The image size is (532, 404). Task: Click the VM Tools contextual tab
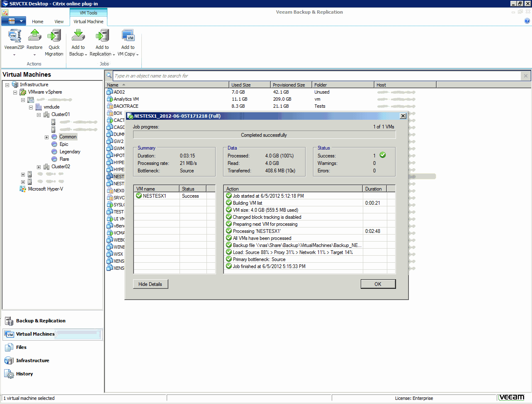tap(88, 13)
